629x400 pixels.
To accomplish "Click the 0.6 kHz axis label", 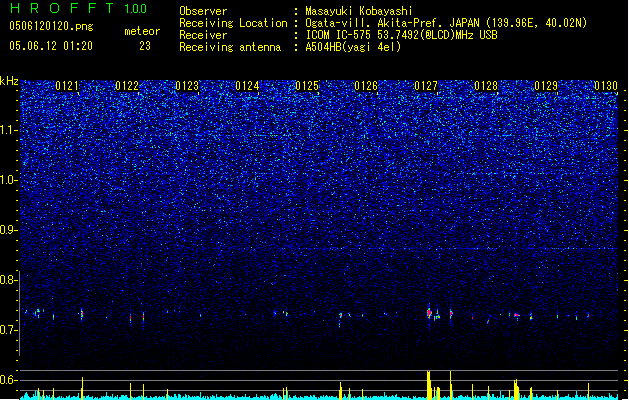I will [8, 380].
